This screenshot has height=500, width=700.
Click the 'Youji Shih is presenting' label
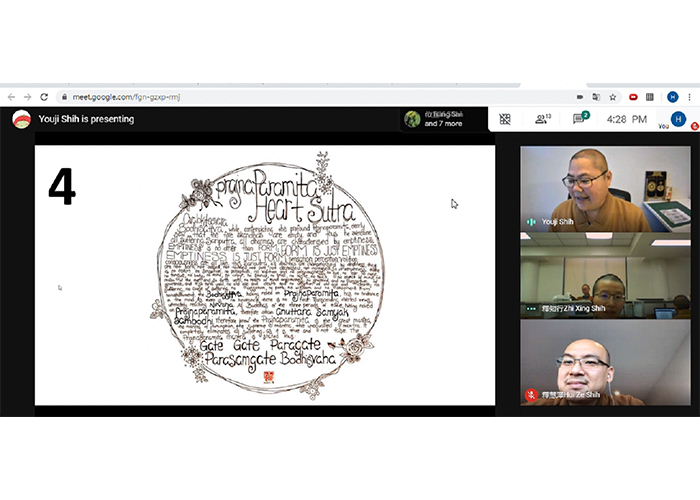pos(86,119)
